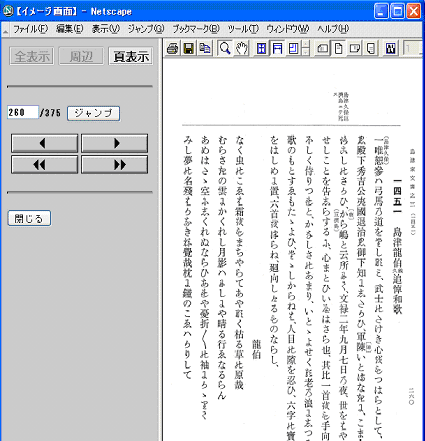This screenshot has height=441, width=425.
Task: Click the page number field showing 260
Action: click(x=23, y=112)
